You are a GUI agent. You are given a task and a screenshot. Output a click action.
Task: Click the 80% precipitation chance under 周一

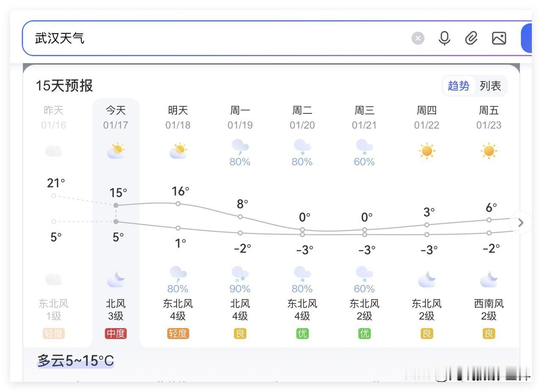(240, 161)
